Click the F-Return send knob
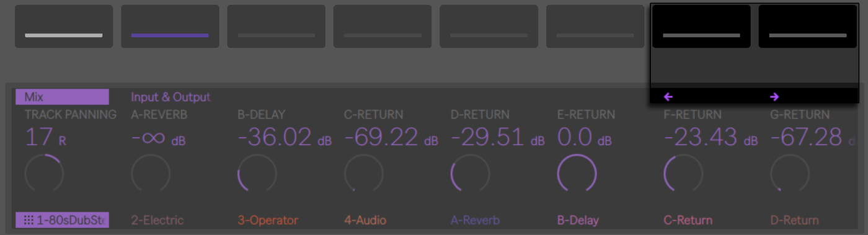868x235 pixels. coord(683,174)
